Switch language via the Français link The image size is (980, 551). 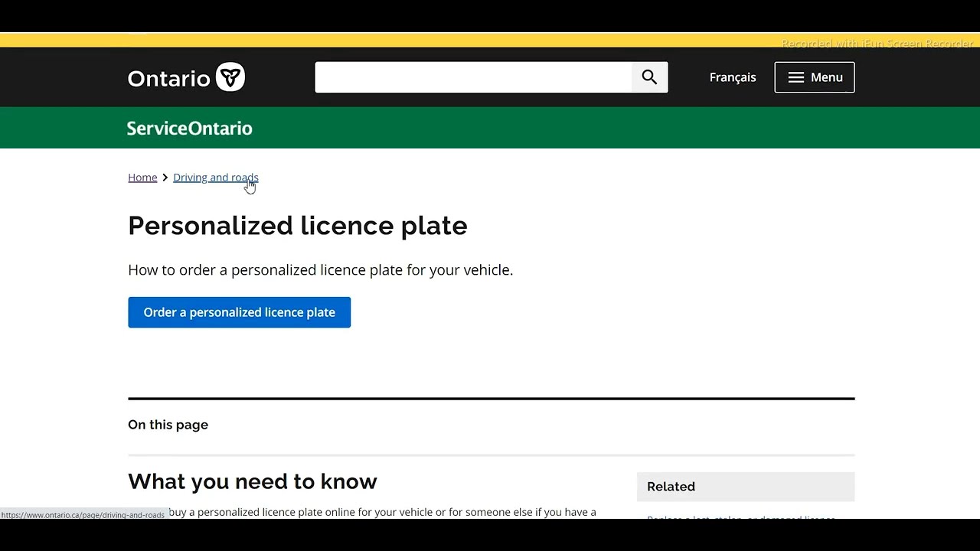point(733,77)
